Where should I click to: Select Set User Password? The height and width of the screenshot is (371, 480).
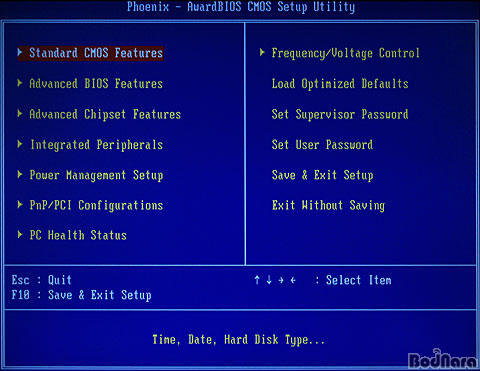click(322, 145)
